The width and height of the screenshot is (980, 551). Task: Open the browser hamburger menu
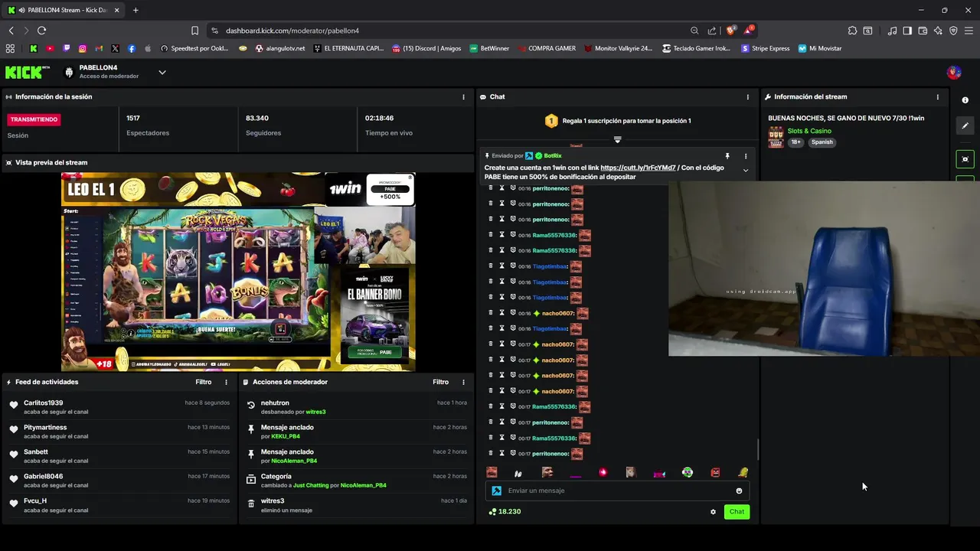tap(969, 31)
